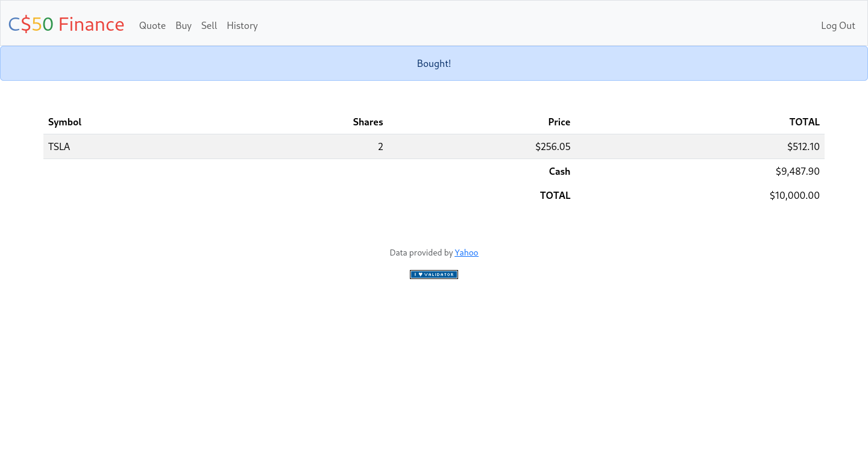The image size is (868, 455).
Task: Go to the Buy page
Action: 183,25
